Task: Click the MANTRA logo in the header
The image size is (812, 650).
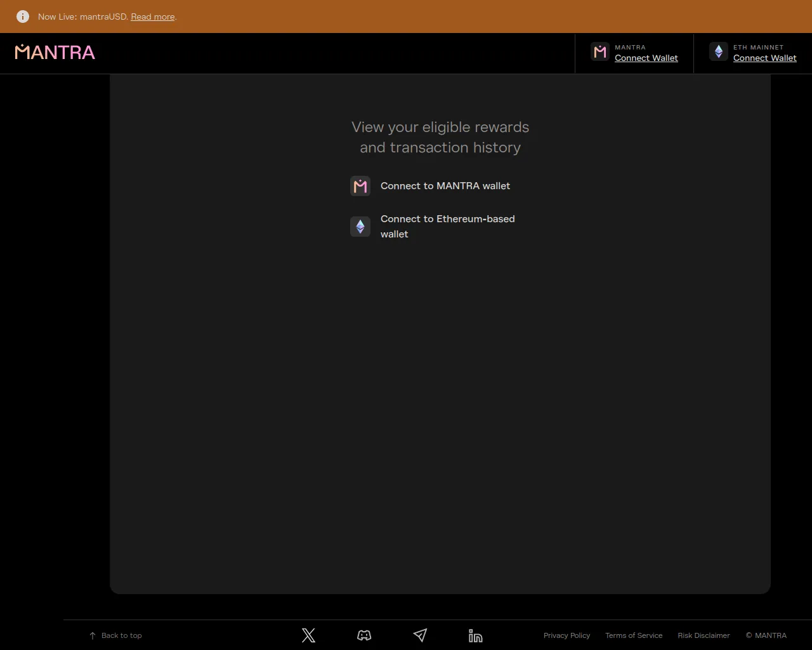Action: 55,52
